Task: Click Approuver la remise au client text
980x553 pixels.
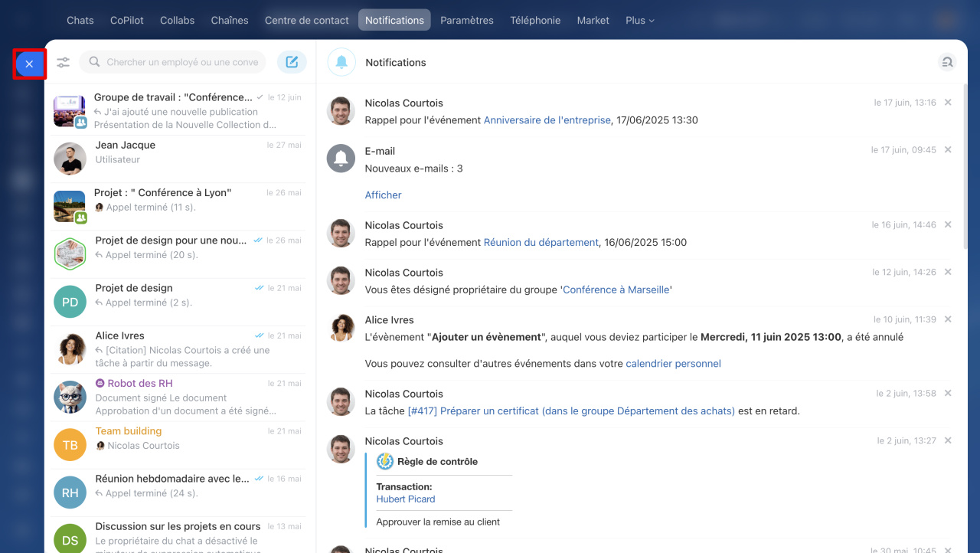Action: (x=438, y=522)
